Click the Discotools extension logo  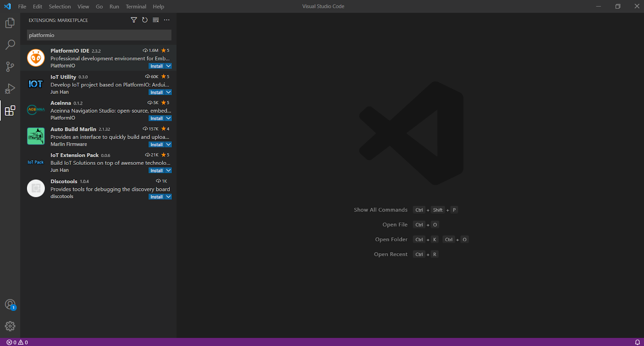tap(36, 188)
